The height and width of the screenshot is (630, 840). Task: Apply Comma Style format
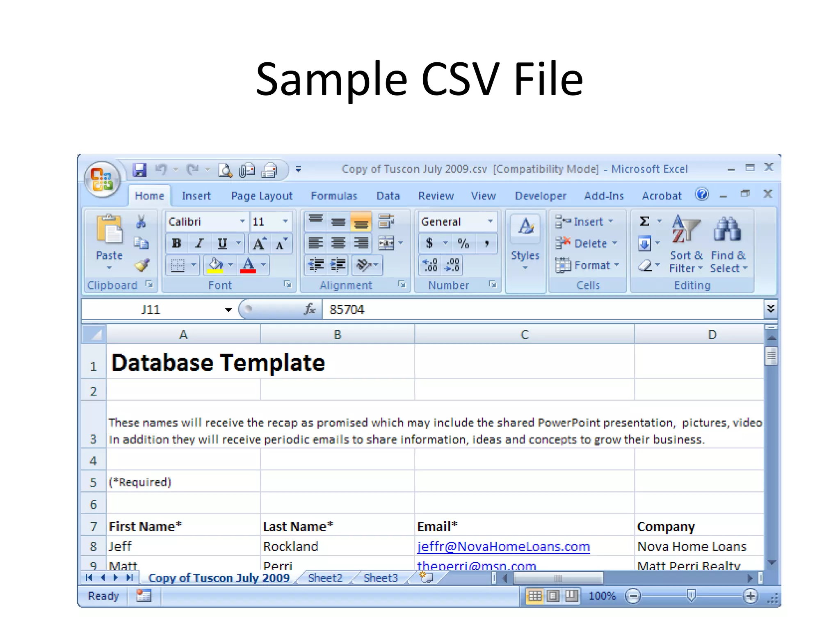486,243
